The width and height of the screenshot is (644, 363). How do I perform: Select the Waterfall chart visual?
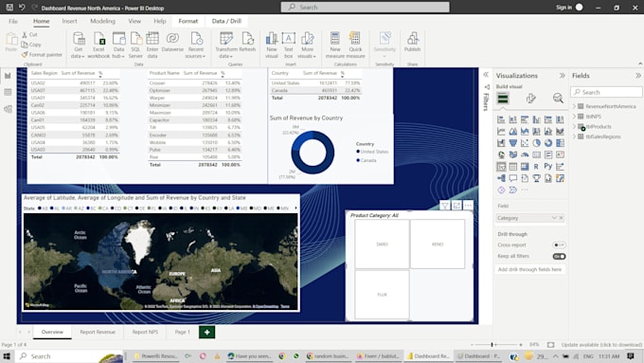point(501,143)
